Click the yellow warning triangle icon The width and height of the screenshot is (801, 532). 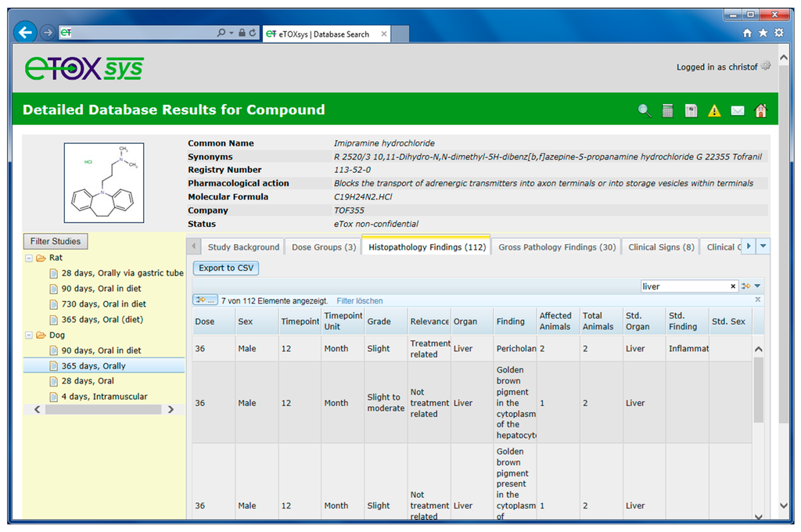(x=713, y=110)
